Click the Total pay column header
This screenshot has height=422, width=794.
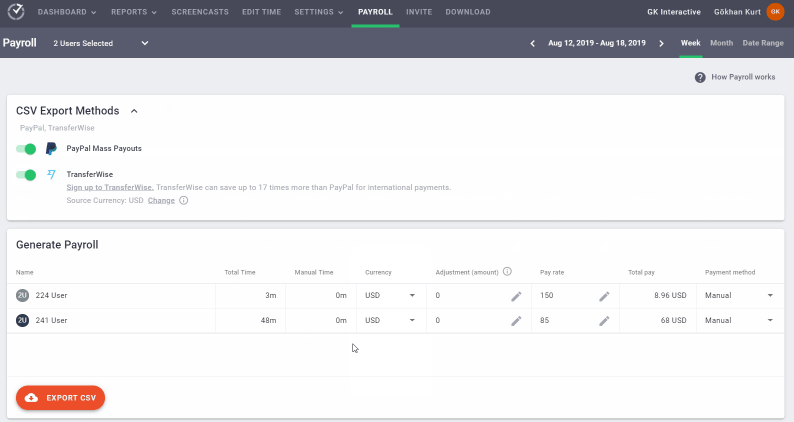click(641, 273)
